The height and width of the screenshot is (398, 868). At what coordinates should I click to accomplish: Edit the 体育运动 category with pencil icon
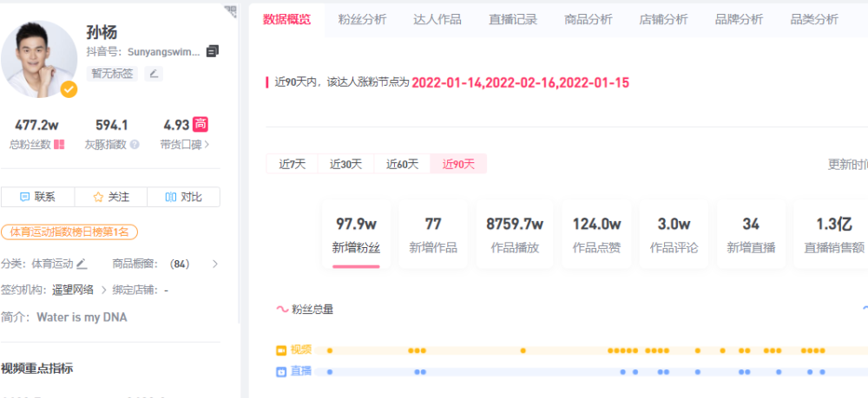[82, 264]
